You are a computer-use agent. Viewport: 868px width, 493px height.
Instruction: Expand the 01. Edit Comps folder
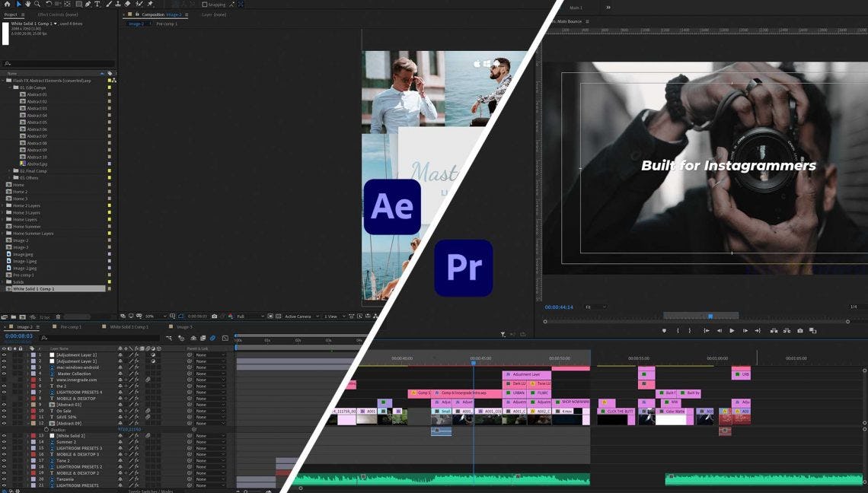coord(11,87)
